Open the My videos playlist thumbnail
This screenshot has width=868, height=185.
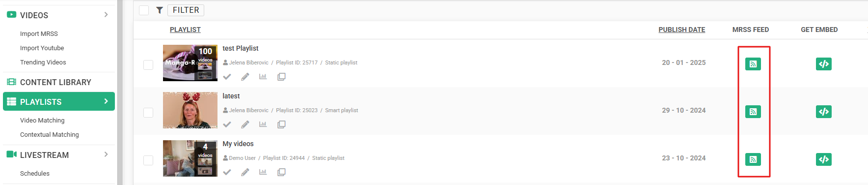(190, 158)
